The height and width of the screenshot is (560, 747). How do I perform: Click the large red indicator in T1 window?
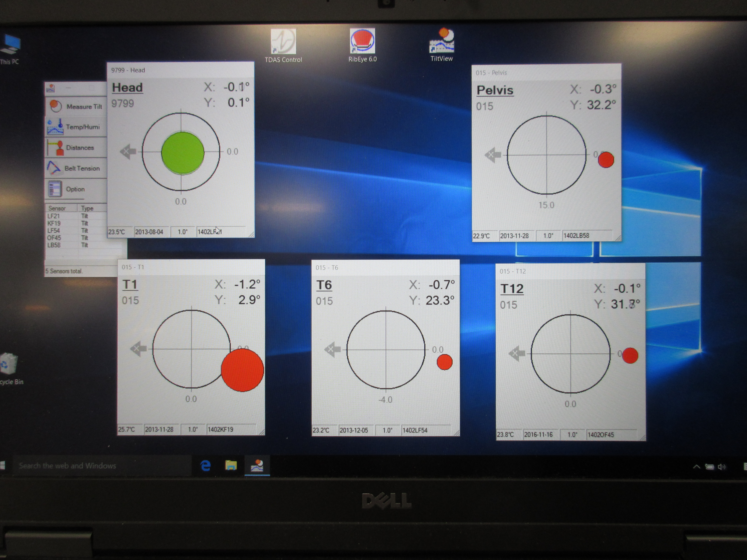242,370
